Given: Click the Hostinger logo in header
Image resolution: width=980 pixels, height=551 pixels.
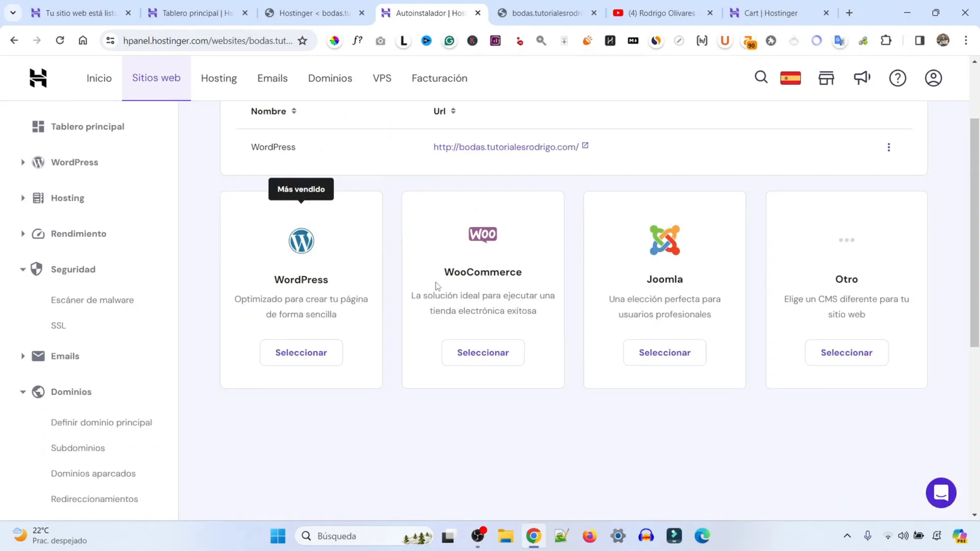Looking at the screenshot, I should (x=38, y=78).
